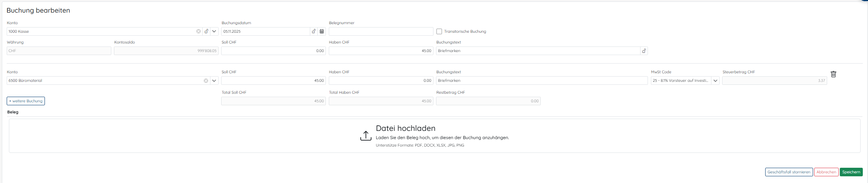Click the top Haben CHF field showing 45.00

381,51
